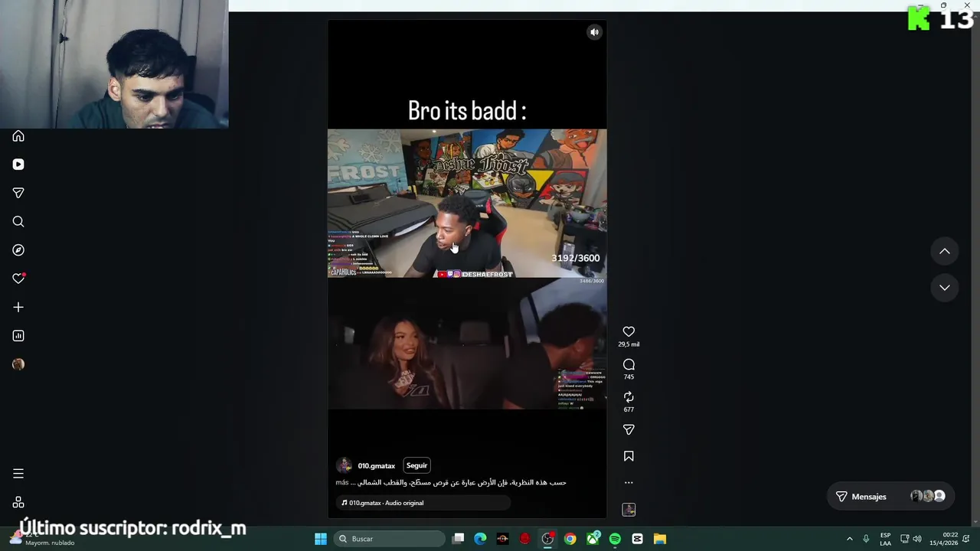Pause the reel by clicking the video
Image resolution: width=980 pixels, height=551 pixels.
[467, 268]
